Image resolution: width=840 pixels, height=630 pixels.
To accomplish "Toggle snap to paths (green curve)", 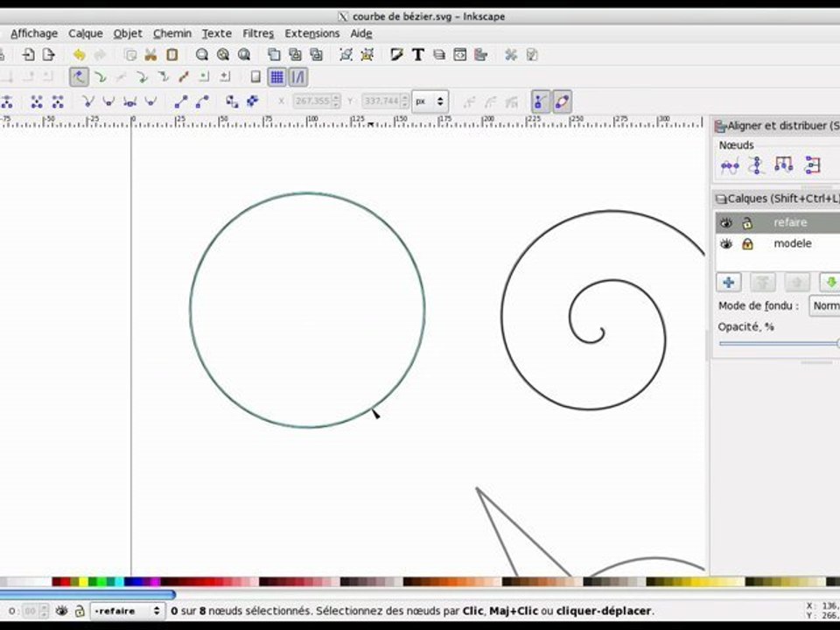I will pos(100,77).
